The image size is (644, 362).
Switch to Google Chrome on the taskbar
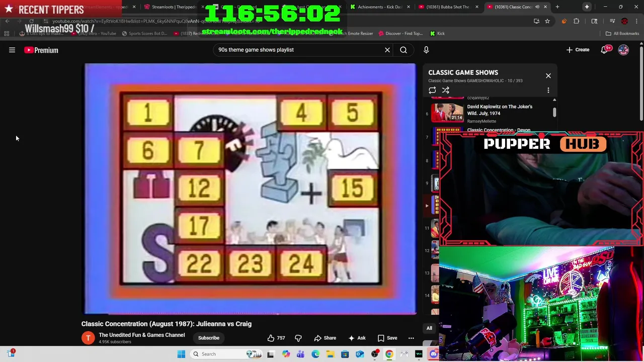(389, 354)
